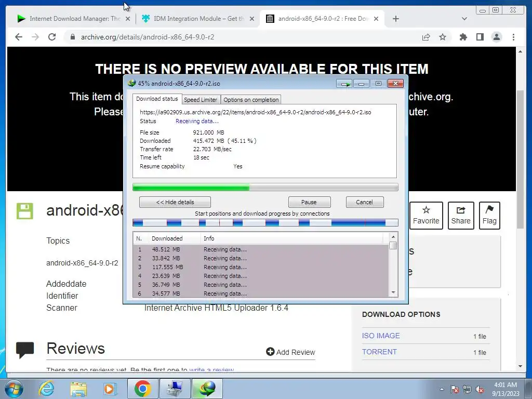Select android-x86_64-9.0-r2 browser tab
532x399 pixels.
(x=322, y=19)
